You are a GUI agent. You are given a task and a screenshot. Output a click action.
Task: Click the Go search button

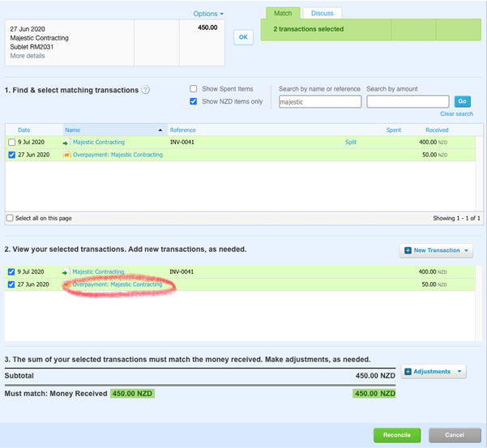[462, 101]
